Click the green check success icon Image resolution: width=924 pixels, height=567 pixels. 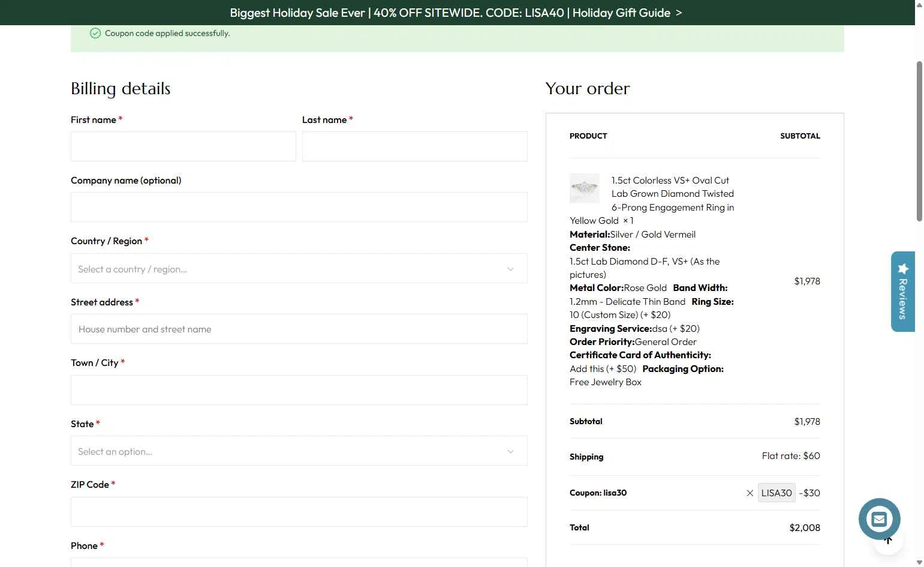95,33
